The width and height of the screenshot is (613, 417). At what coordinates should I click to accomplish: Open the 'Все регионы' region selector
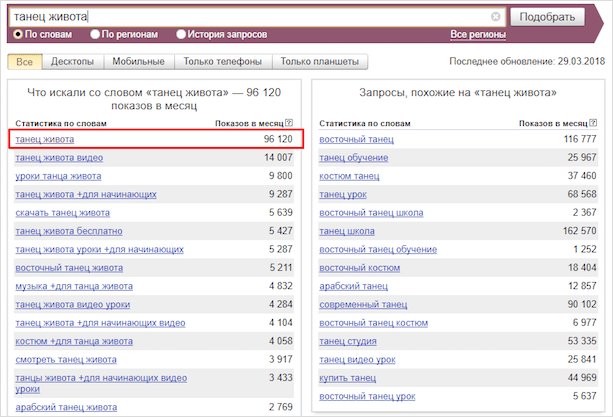(x=477, y=34)
